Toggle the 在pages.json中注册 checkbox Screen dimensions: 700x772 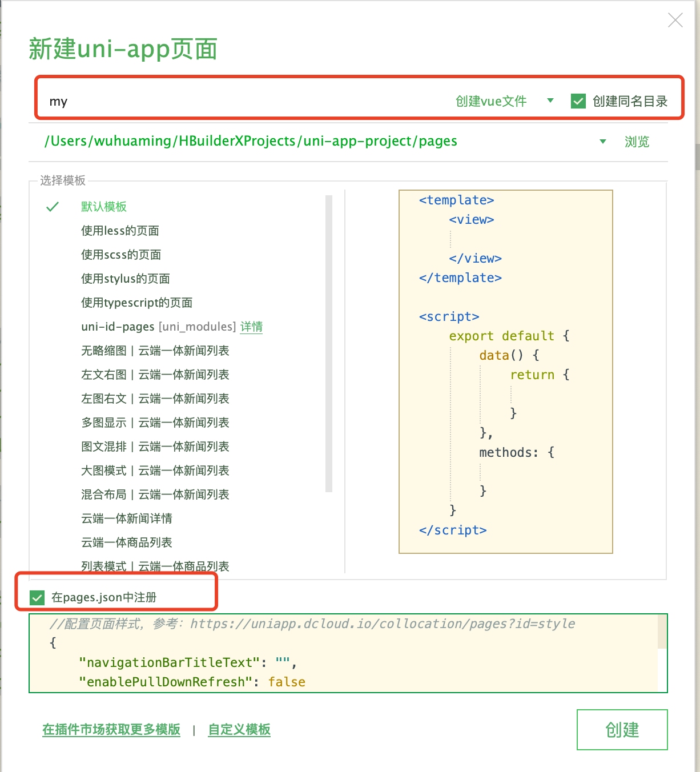pyautogui.click(x=37, y=598)
